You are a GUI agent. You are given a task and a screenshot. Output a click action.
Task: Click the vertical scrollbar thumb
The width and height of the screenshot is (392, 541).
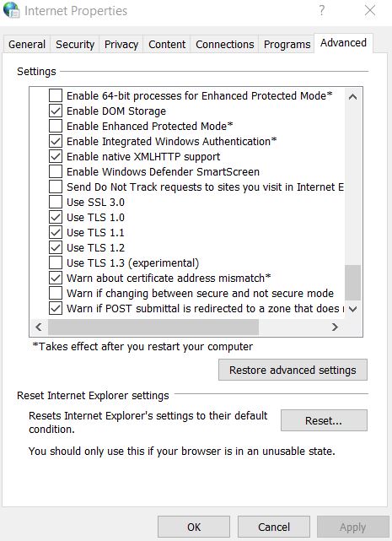click(352, 283)
